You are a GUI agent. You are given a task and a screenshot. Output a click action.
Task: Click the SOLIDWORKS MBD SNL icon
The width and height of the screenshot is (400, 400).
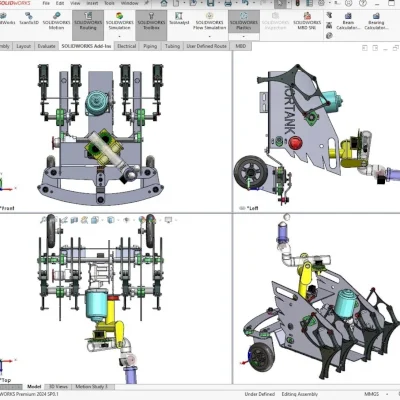pos(307,21)
